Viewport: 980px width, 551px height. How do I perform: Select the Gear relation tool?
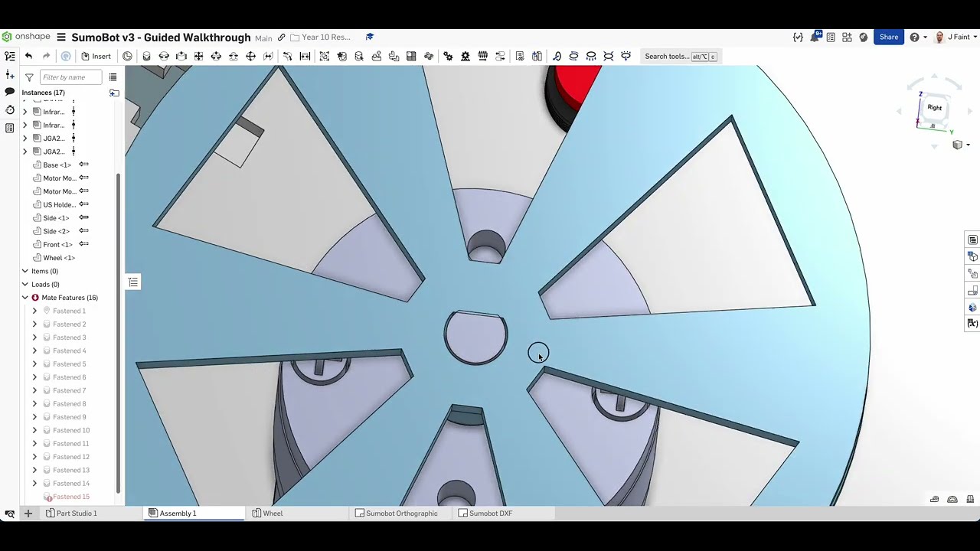coord(448,56)
